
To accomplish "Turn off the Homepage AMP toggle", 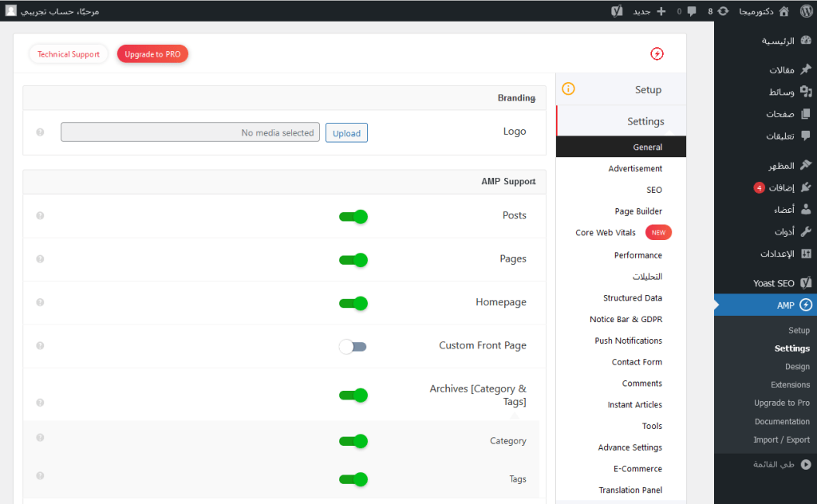I will tap(353, 303).
